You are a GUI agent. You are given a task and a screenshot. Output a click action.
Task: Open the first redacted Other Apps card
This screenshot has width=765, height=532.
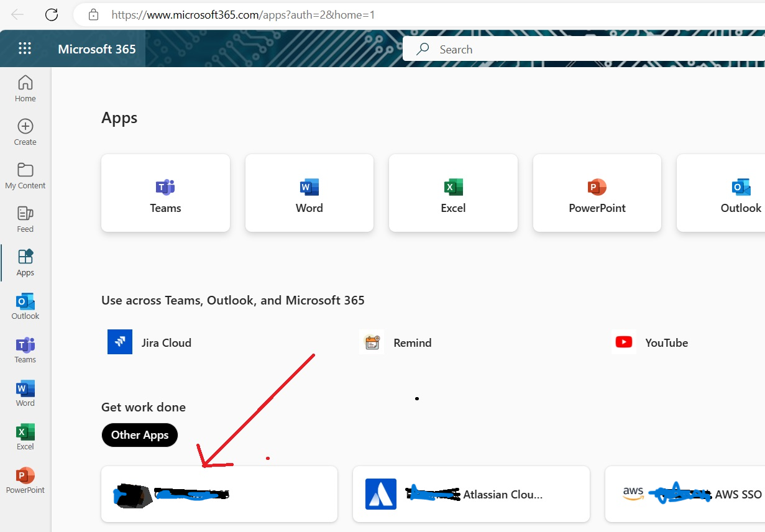point(219,494)
